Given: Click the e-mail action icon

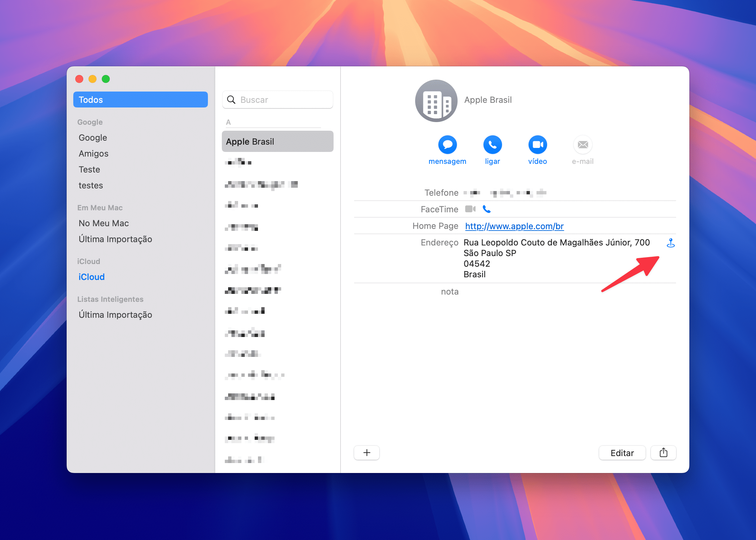Looking at the screenshot, I should click(x=583, y=145).
